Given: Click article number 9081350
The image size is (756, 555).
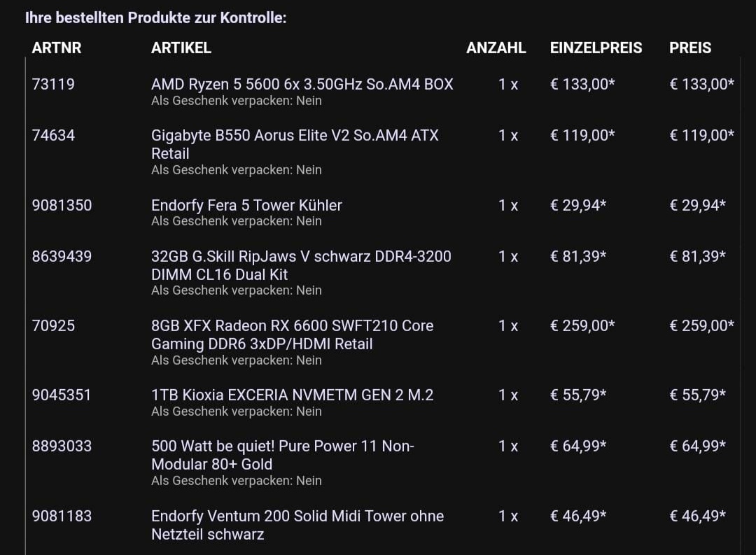Looking at the screenshot, I should (x=62, y=205).
